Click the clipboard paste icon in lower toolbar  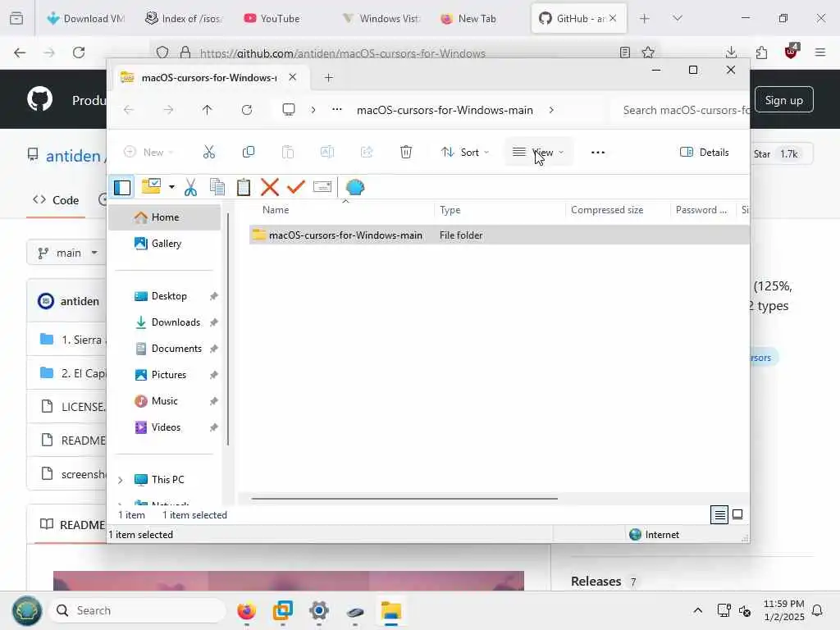pyautogui.click(x=243, y=187)
